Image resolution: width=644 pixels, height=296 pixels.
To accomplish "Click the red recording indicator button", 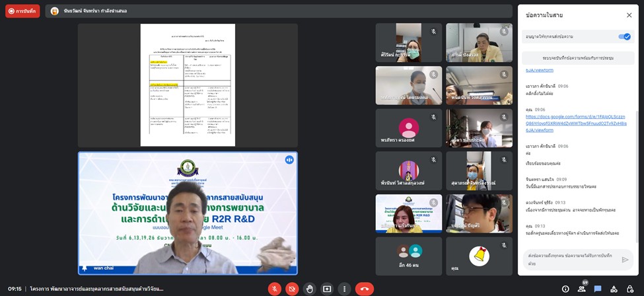I will (x=22, y=11).
